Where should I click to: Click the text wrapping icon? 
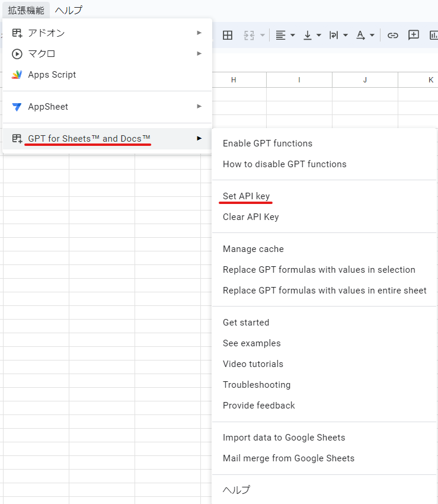click(334, 35)
